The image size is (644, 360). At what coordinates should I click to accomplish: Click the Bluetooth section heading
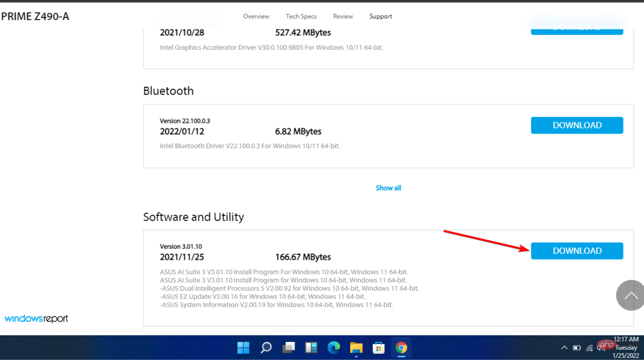pyautogui.click(x=169, y=90)
